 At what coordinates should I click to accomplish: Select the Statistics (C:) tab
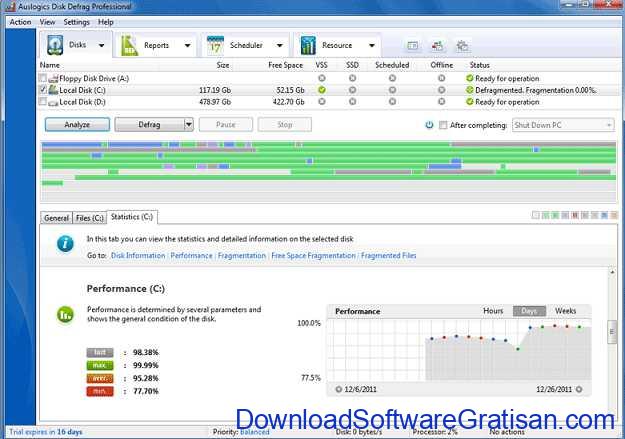pos(132,217)
